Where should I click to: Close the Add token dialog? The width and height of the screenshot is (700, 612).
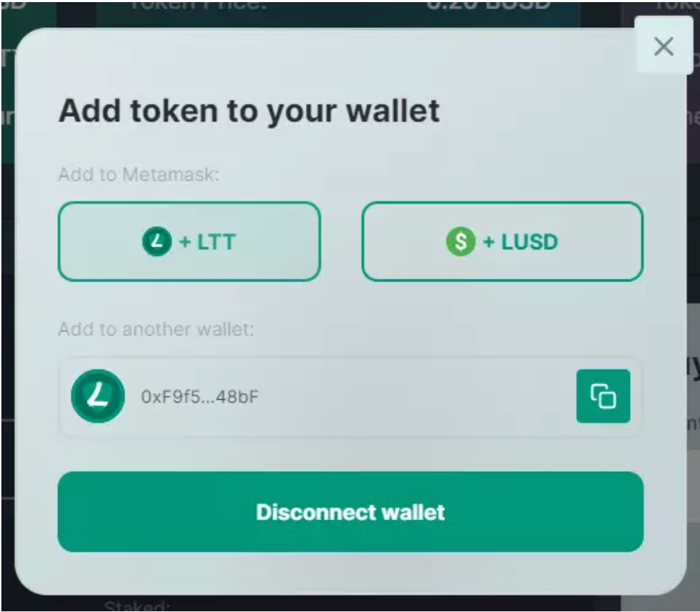[664, 46]
